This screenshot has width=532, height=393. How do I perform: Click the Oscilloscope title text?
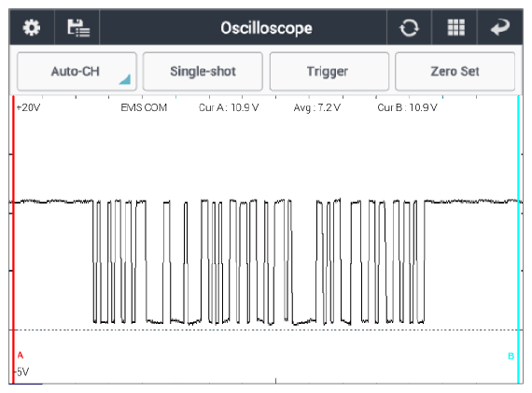[266, 28]
